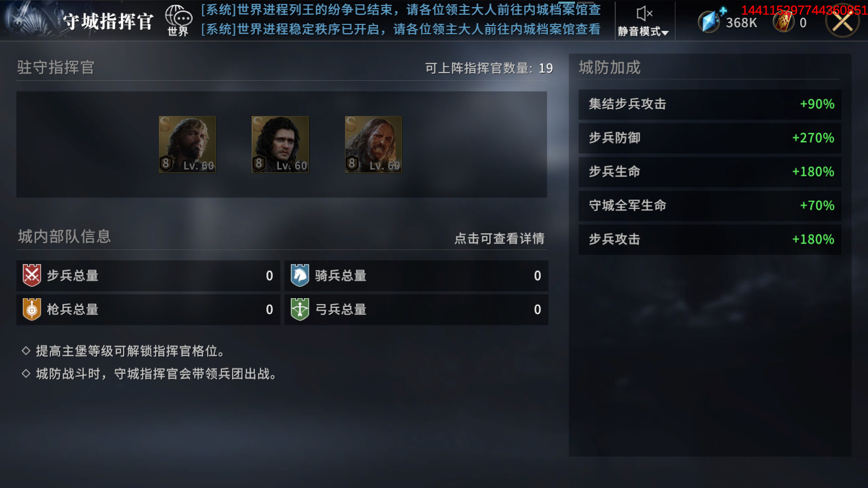Select the third bearded commander portrait

coord(373,144)
